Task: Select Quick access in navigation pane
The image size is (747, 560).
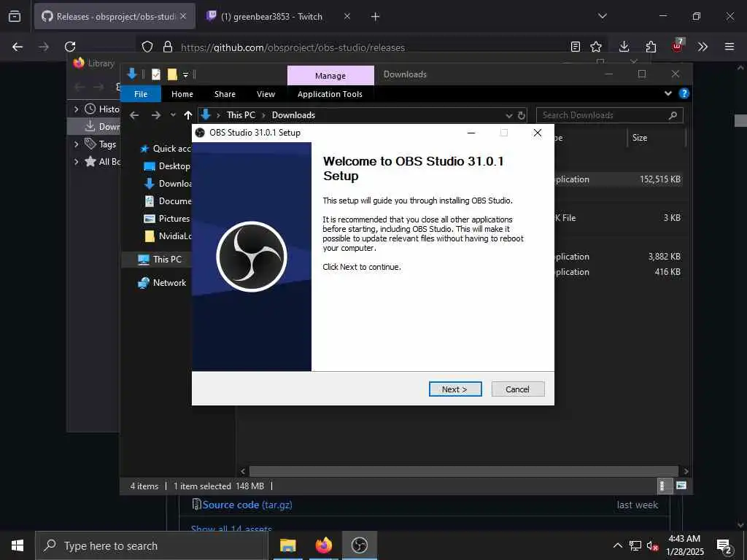Action: click(166, 149)
